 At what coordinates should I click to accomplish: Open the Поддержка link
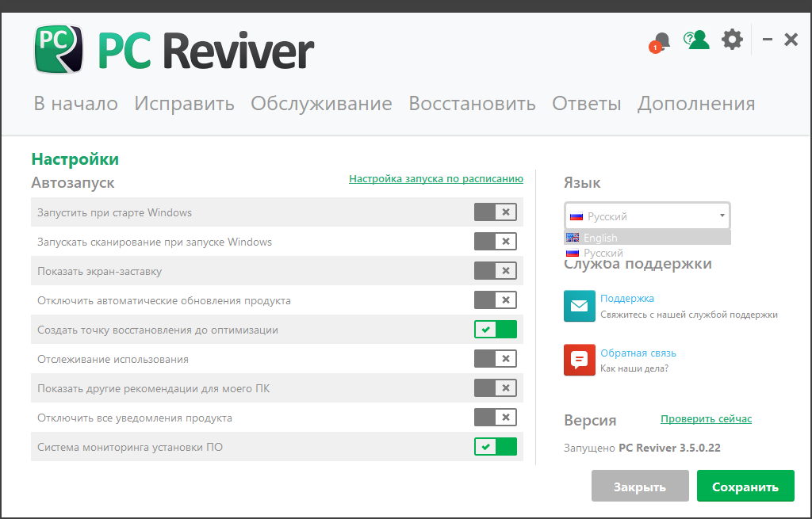(x=627, y=298)
